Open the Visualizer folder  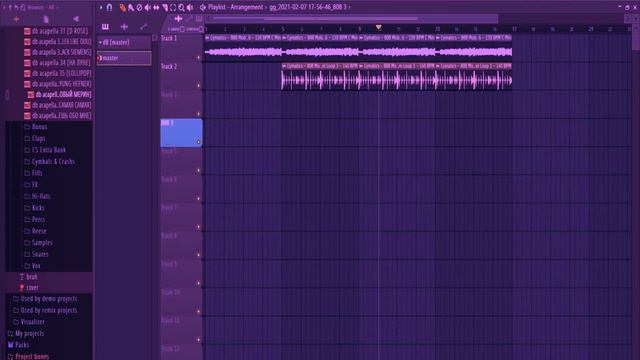click(29, 322)
